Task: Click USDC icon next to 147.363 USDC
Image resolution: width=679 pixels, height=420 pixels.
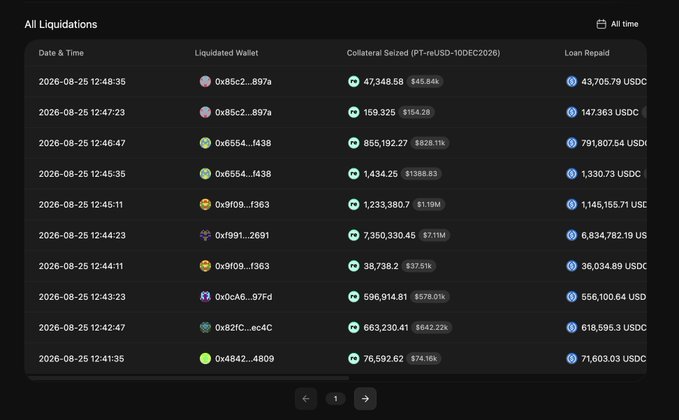Action: (x=572, y=112)
